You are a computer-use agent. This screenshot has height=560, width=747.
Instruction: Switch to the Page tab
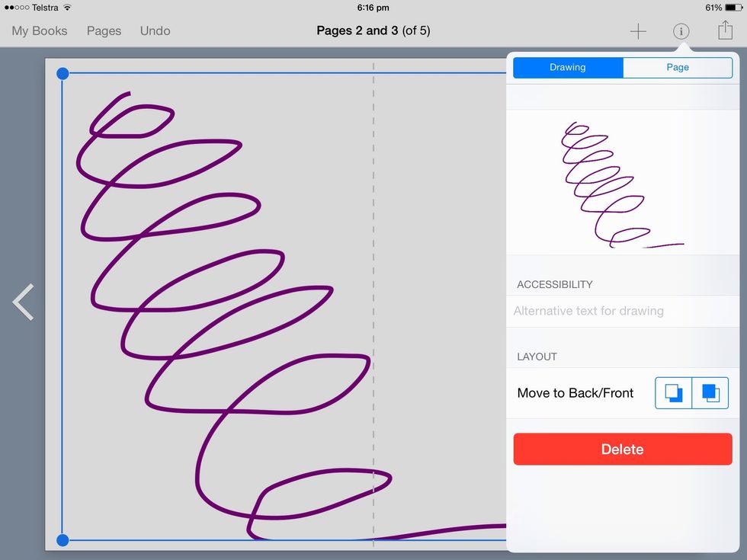(x=678, y=67)
